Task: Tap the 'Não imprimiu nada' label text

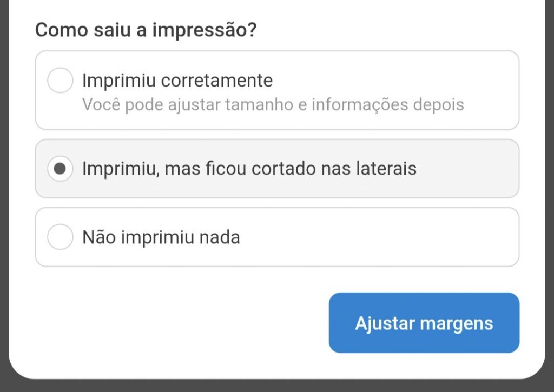Action: [x=161, y=237]
